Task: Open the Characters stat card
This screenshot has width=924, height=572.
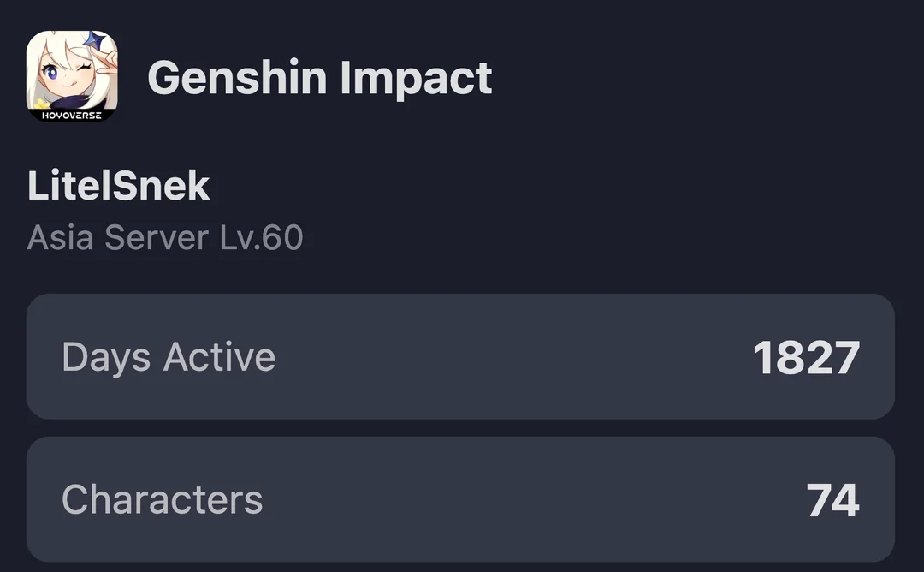Action: pos(460,499)
